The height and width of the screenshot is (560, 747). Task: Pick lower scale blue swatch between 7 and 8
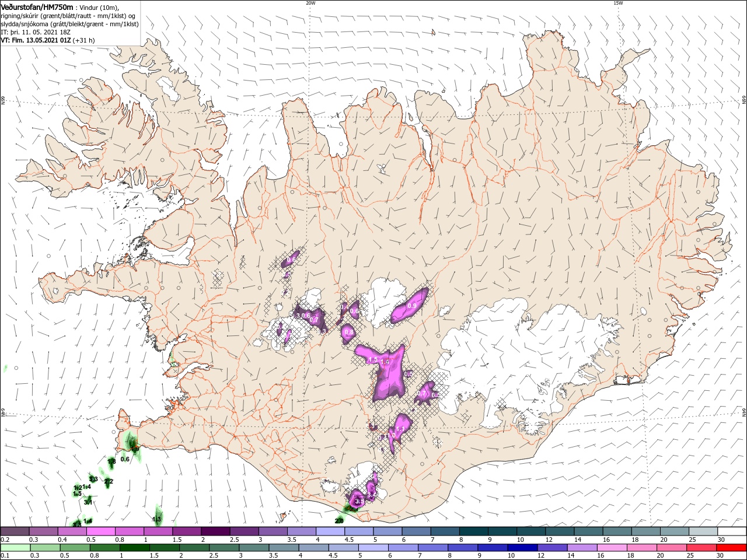432,548
